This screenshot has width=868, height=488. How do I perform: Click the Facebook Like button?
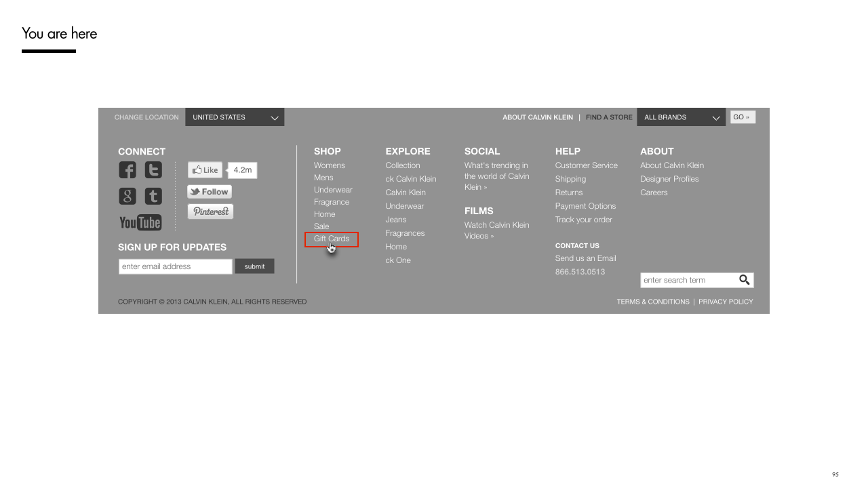tap(205, 170)
